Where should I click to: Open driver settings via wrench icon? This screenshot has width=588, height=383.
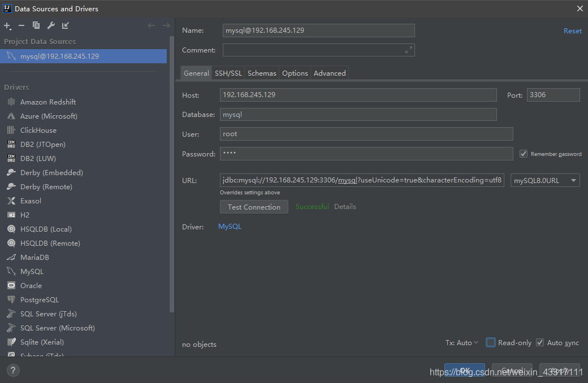point(51,25)
